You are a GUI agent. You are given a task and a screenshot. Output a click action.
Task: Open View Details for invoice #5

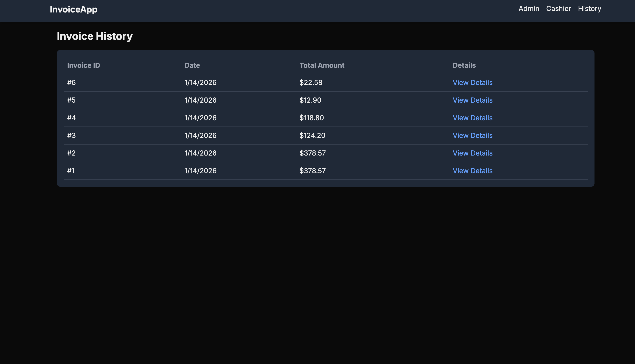472,100
